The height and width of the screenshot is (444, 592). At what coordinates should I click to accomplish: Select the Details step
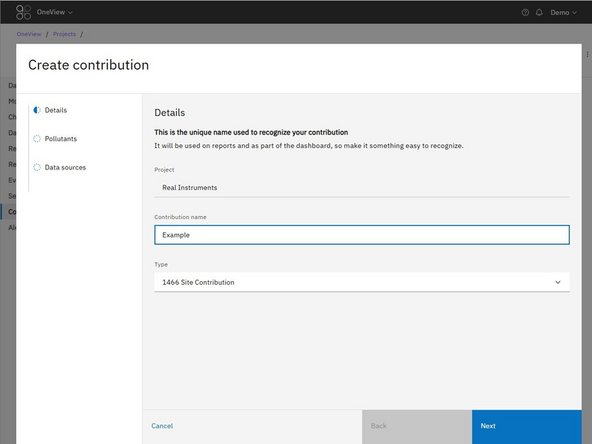[x=56, y=110]
